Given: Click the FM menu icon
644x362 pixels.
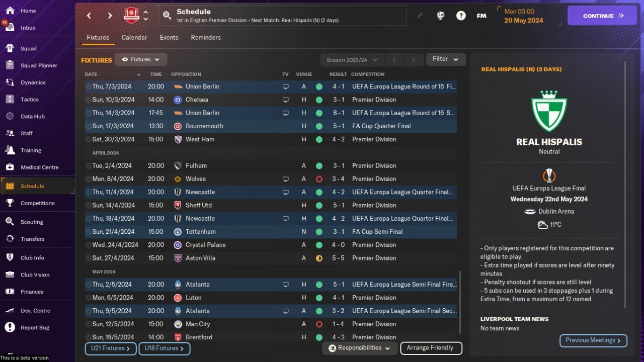Looking at the screenshot, I should pyautogui.click(x=481, y=16).
